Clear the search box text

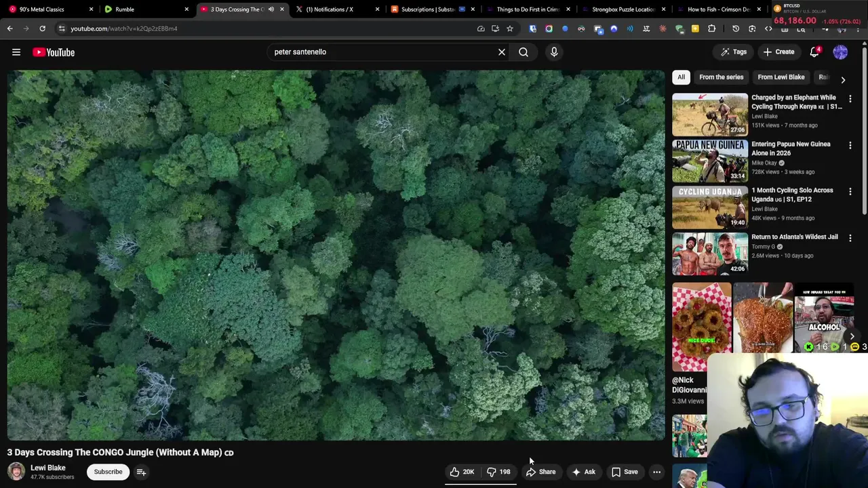click(x=502, y=52)
